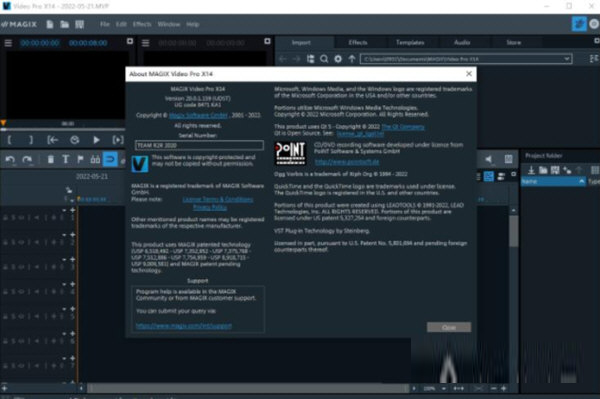
Task: Expand the folder path dropdown
Action: pos(566,59)
